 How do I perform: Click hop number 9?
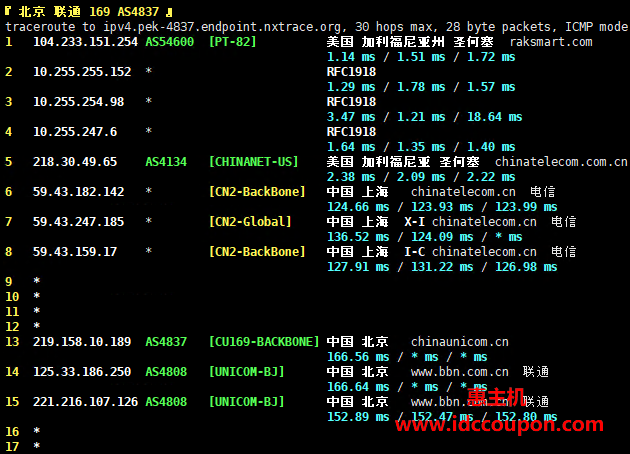(9, 282)
